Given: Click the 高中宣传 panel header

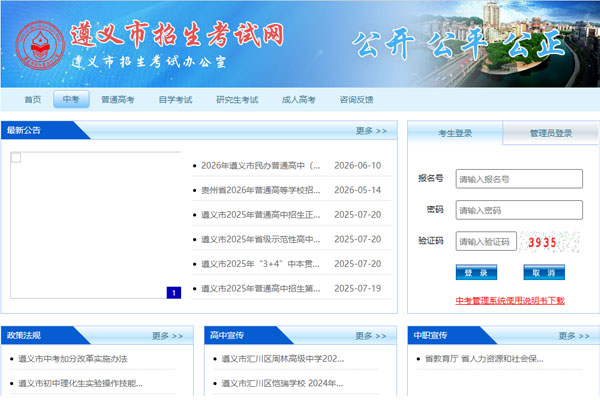Looking at the screenshot, I should point(227,335).
